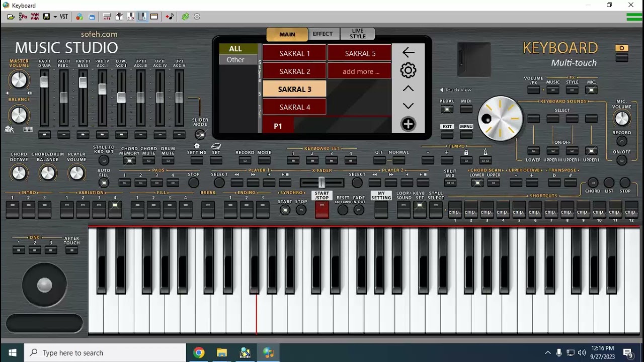Click the red Start/Stop button
The width and height of the screenshot is (644, 362).
[x=321, y=210]
